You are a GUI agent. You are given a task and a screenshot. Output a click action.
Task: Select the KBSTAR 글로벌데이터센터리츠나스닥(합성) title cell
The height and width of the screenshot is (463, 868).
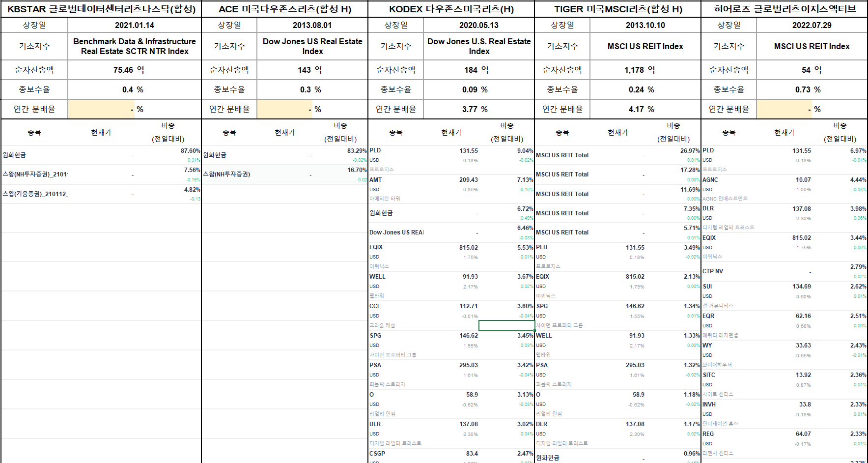pyautogui.click(x=101, y=9)
